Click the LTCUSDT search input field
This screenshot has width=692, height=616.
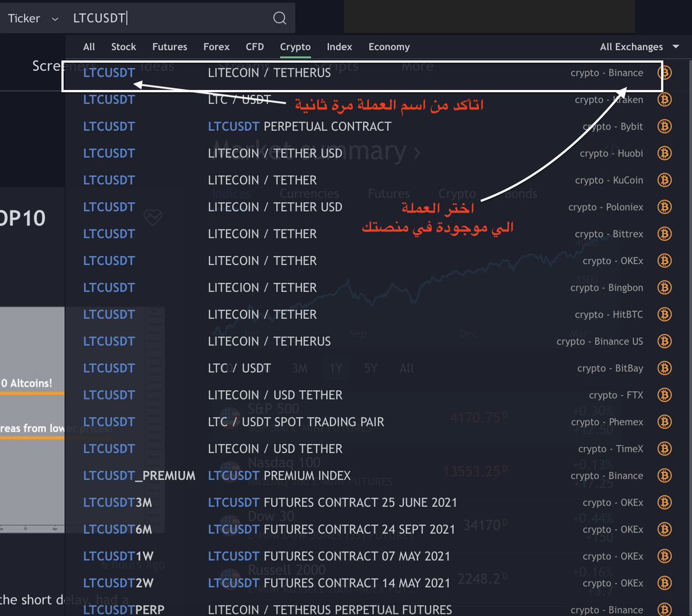pos(167,18)
